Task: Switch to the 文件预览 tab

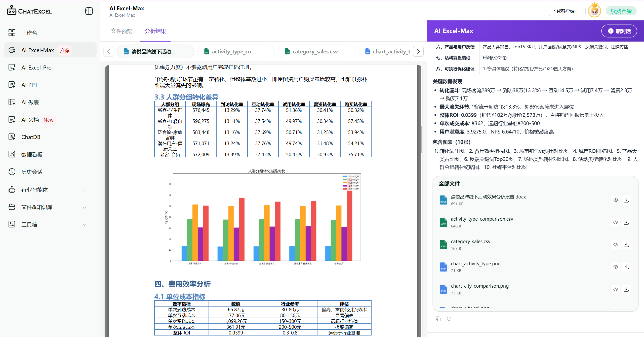Action: click(122, 31)
